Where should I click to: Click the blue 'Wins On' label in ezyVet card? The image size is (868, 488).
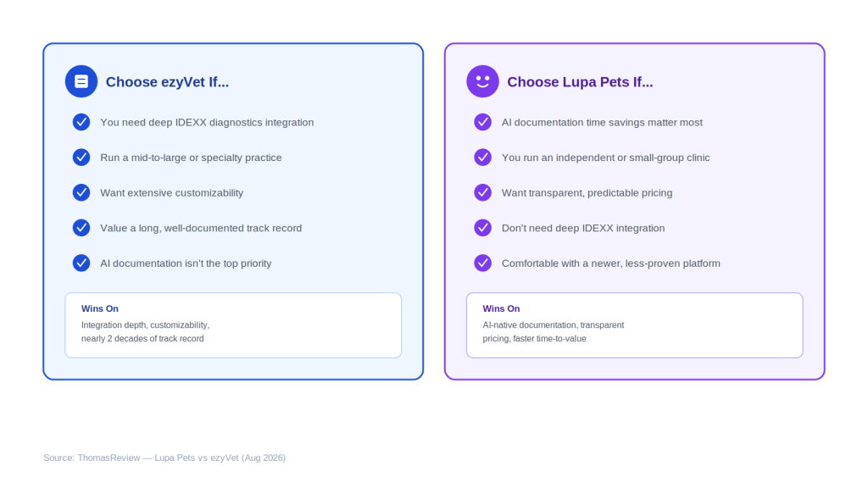100,308
